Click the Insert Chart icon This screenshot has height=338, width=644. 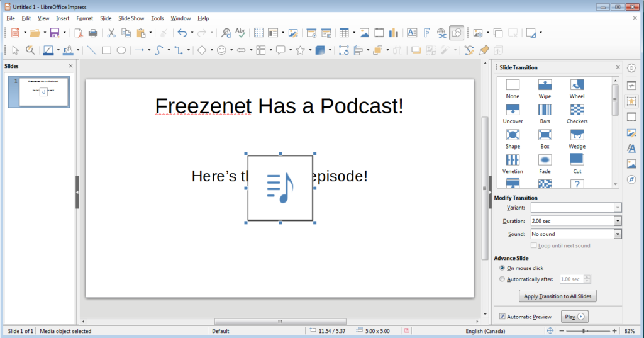(x=394, y=33)
